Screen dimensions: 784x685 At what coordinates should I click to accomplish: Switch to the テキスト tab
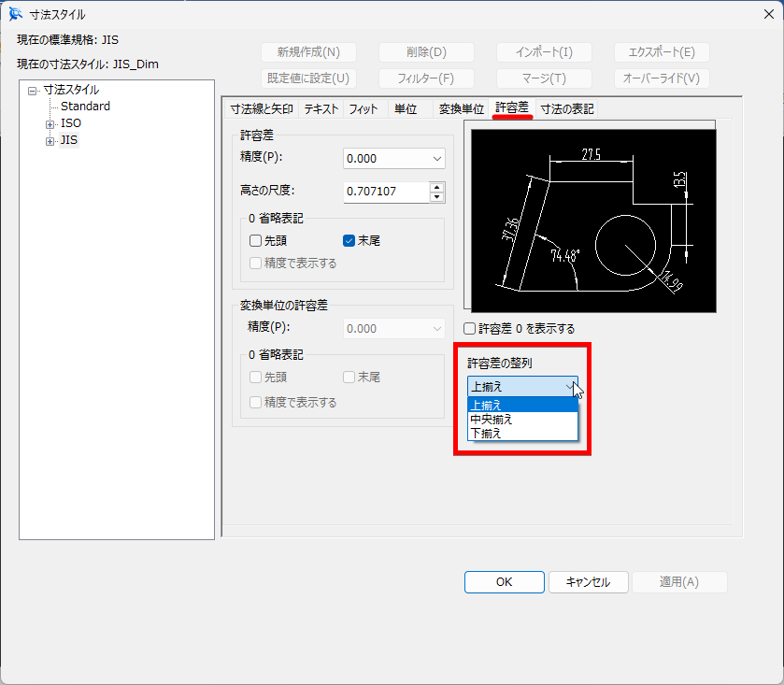(321, 109)
